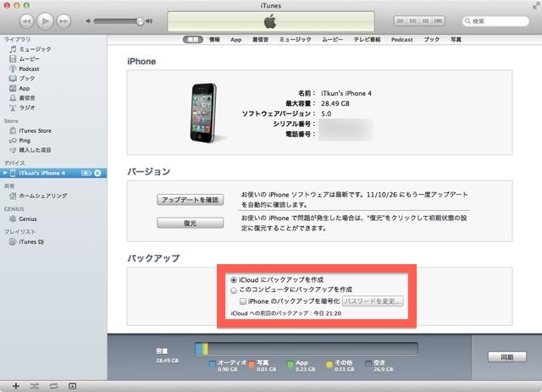Click the 復元 restore button

pyautogui.click(x=190, y=223)
